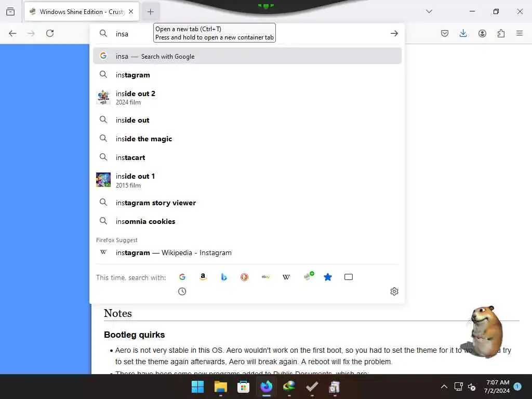Viewport: 532px width, 399px height.
Task: Select insomnia cookies suggestion
Action: tap(247, 221)
